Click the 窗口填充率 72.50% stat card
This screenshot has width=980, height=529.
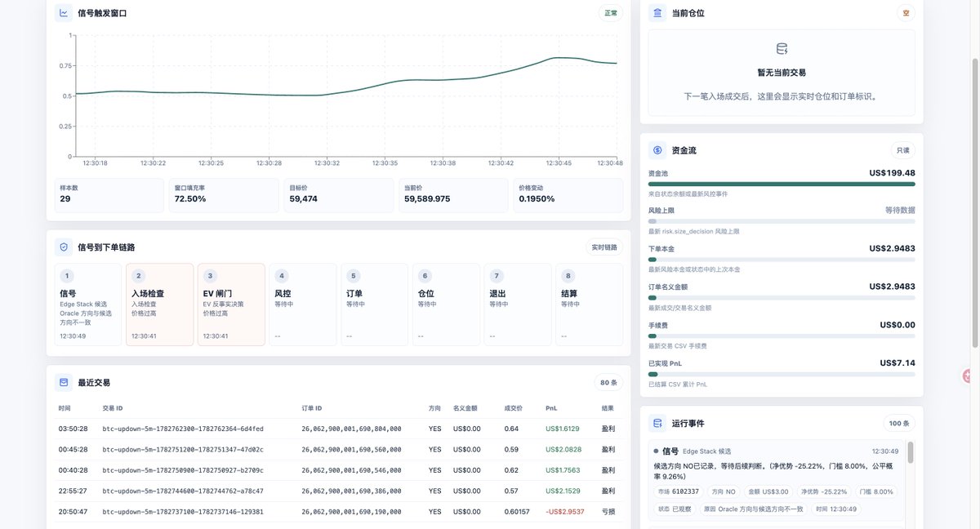coord(224,195)
